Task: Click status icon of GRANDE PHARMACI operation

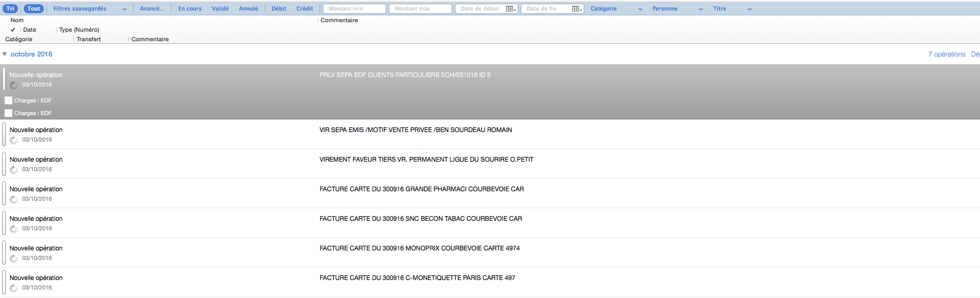Action: point(14,199)
